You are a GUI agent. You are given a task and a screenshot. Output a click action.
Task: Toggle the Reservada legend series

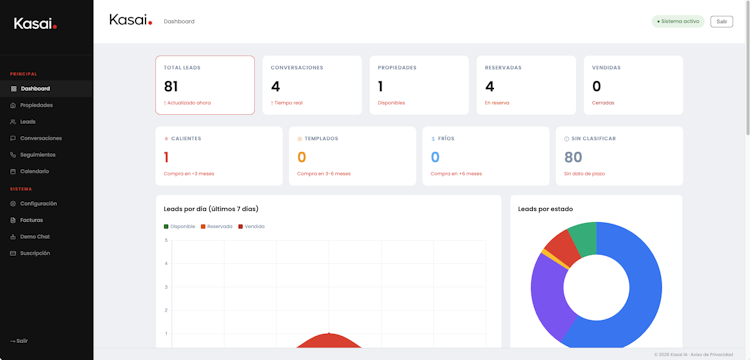point(217,227)
